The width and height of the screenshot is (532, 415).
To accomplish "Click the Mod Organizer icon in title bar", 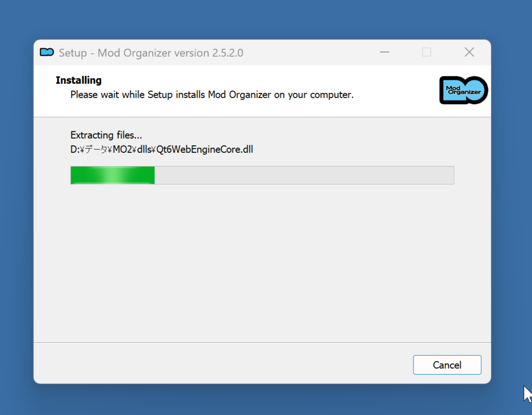I will 47,52.
